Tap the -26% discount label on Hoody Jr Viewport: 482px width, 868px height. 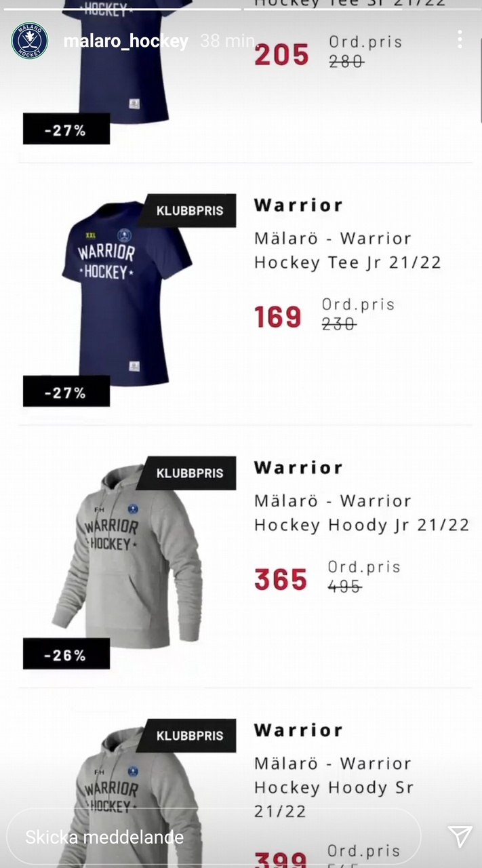(x=66, y=654)
